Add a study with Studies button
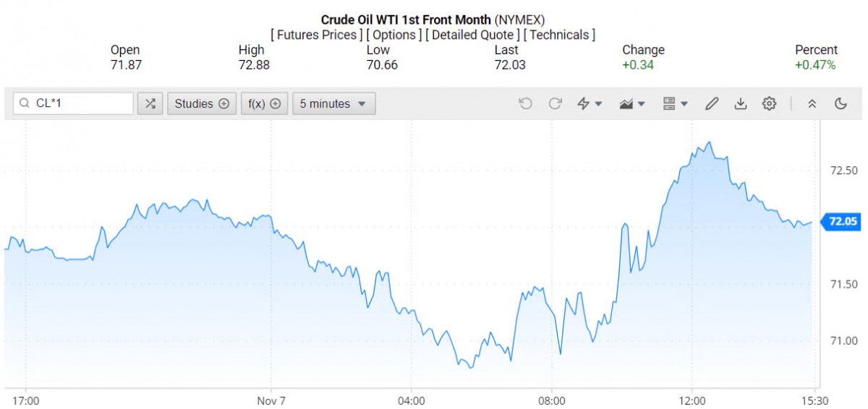This screenshot has width=868, height=409. coord(202,103)
